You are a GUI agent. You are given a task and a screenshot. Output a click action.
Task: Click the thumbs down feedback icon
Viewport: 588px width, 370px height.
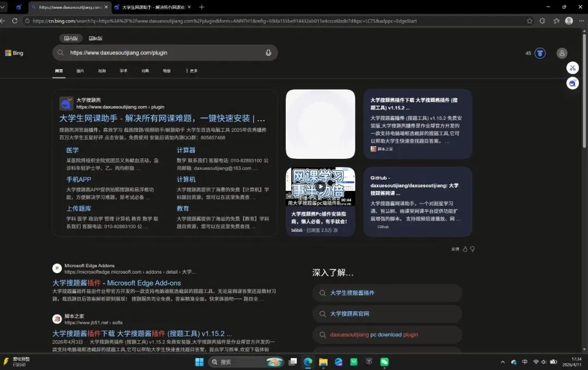[473, 249]
